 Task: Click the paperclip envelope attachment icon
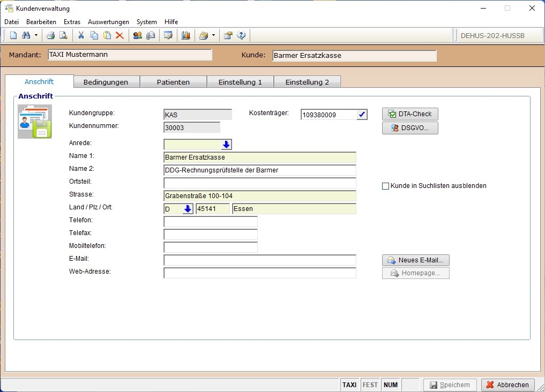tap(151, 35)
